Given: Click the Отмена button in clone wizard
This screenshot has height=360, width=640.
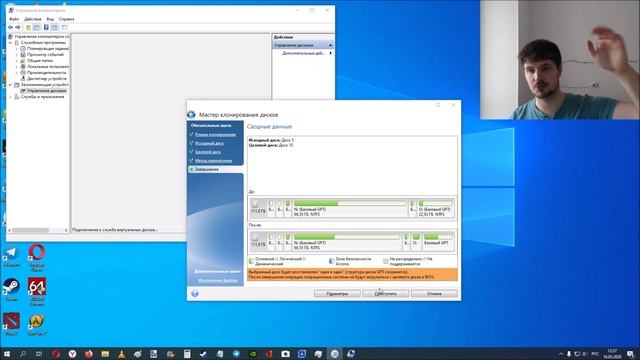Looking at the screenshot, I should pyautogui.click(x=434, y=293).
